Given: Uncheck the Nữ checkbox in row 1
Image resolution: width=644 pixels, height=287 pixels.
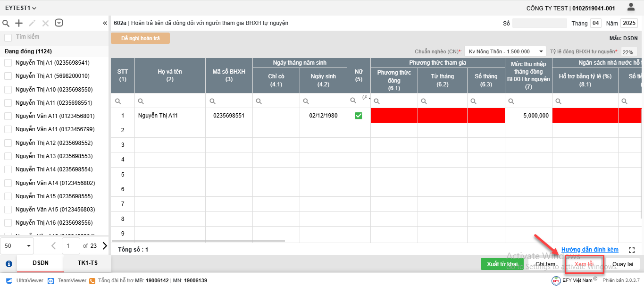Looking at the screenshot, I should point(359,116).
